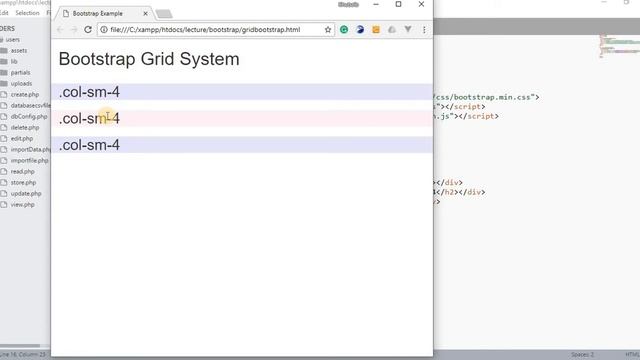Expand the assets folder in sidebar

(19, 51)
